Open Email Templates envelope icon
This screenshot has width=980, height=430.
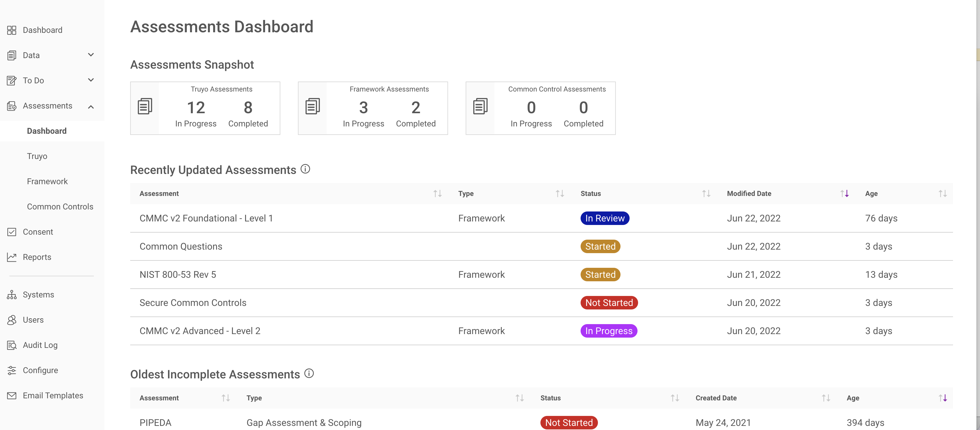(11, 395)
